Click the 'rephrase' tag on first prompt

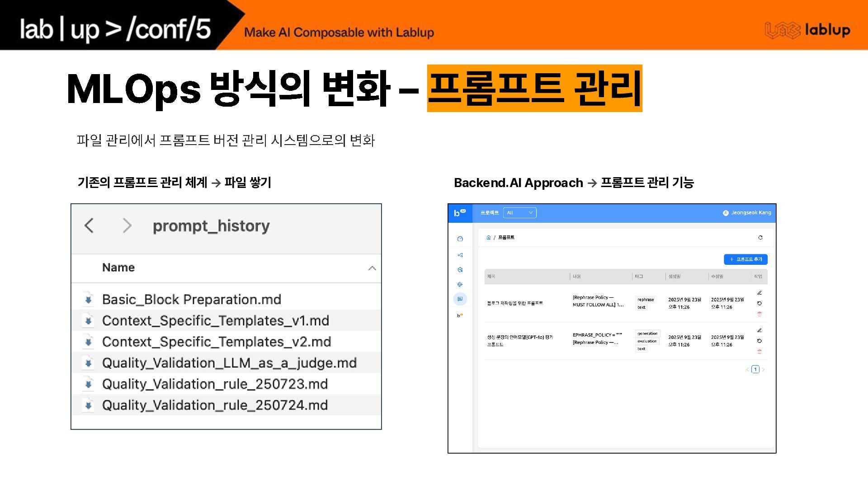click(x=645, y=300)
